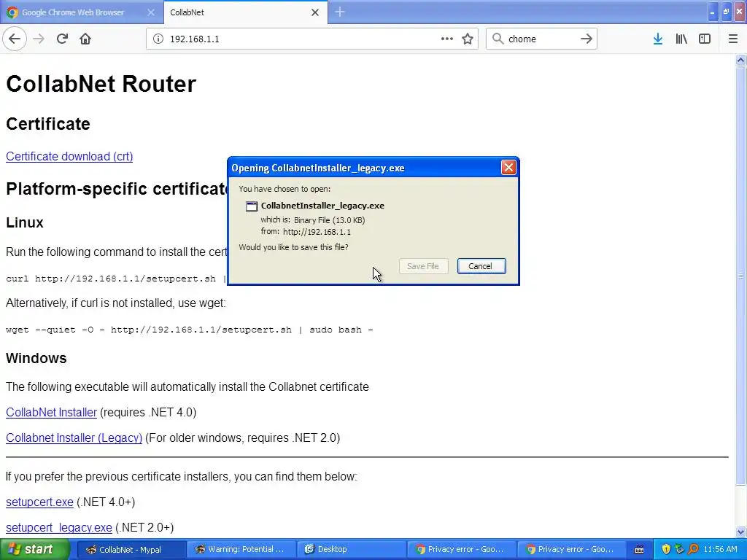Screen dimensions: 747x560
Task: Cancel the file download dialog
Action: 481,266
